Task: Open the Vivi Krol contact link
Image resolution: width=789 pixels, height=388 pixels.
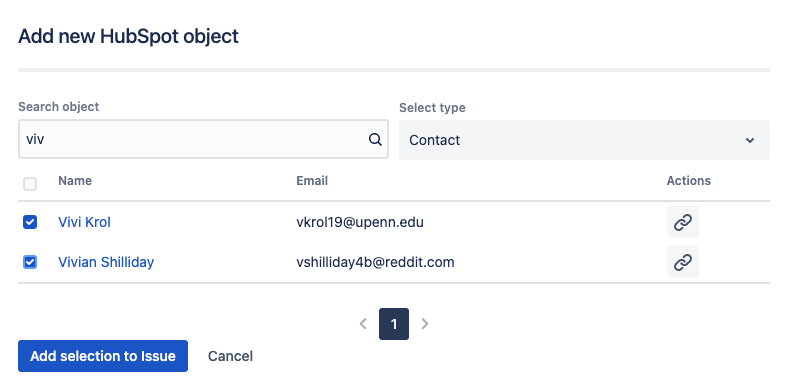Action: [x=85, y=222]
